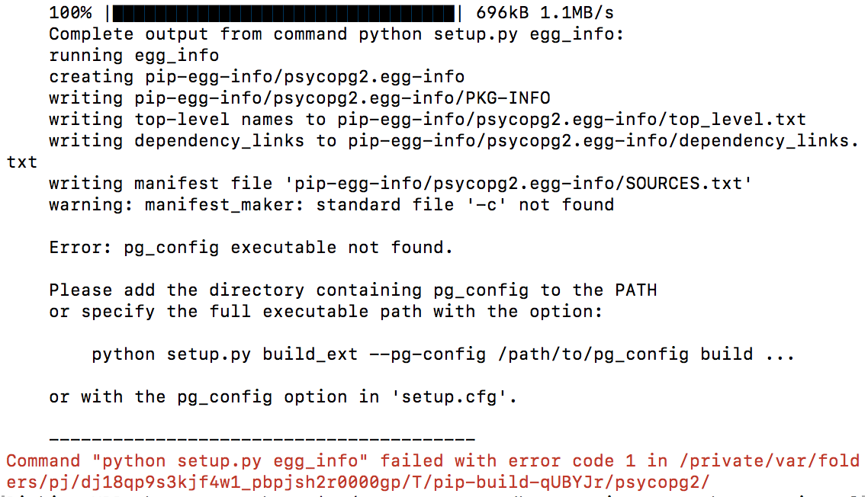Click the 'Please add the directory' instruction line
868x497 pixels.
pos(352,290)
